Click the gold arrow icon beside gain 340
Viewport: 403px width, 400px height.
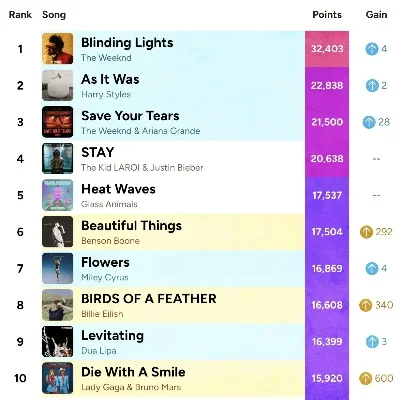click(366, 305)
